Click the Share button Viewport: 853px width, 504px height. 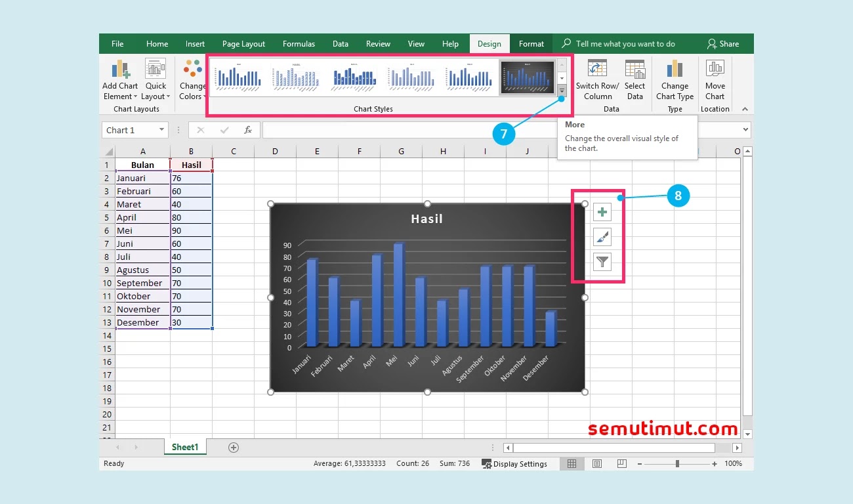click(x=724, y=43)
